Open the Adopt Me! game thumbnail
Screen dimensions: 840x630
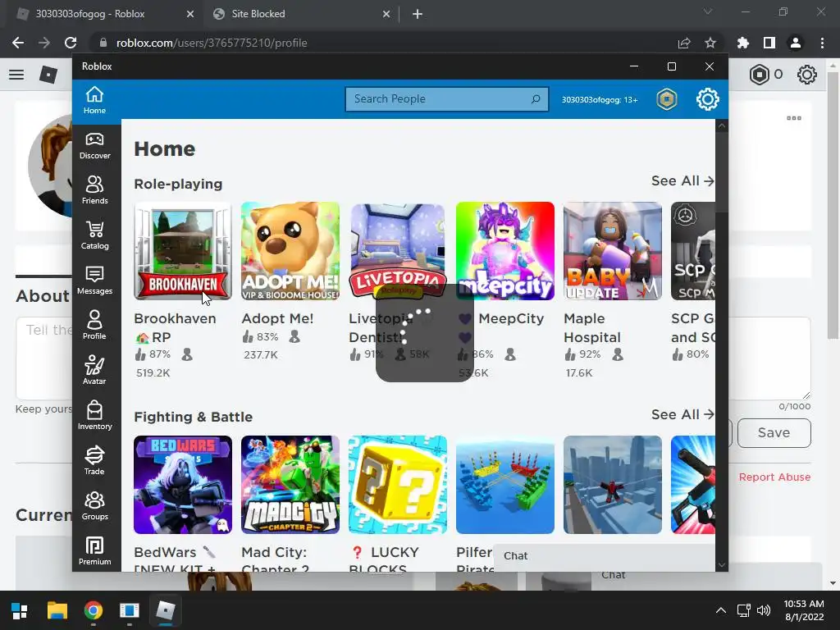290,251
